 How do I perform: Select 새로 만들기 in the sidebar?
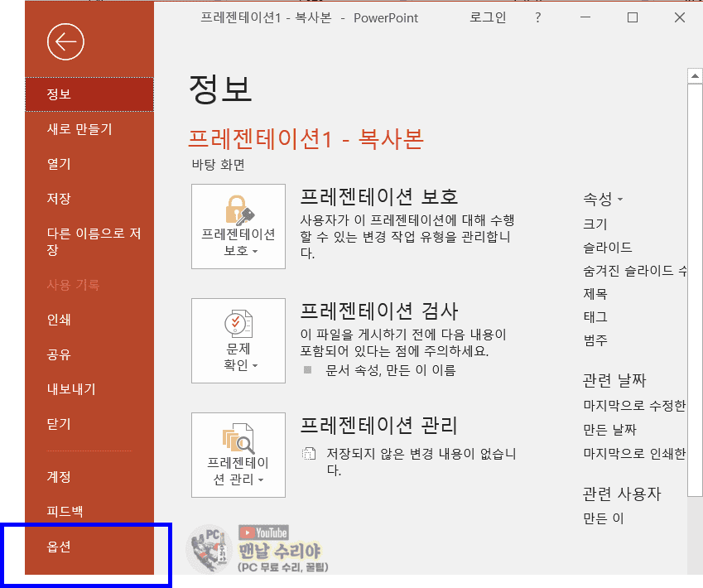click(x=79, y=129)
